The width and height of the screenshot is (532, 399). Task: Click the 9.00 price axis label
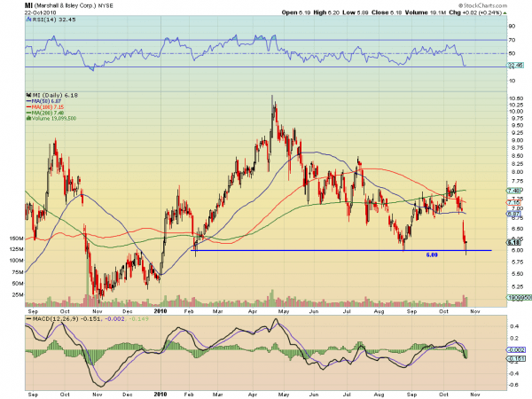point(516,140)
